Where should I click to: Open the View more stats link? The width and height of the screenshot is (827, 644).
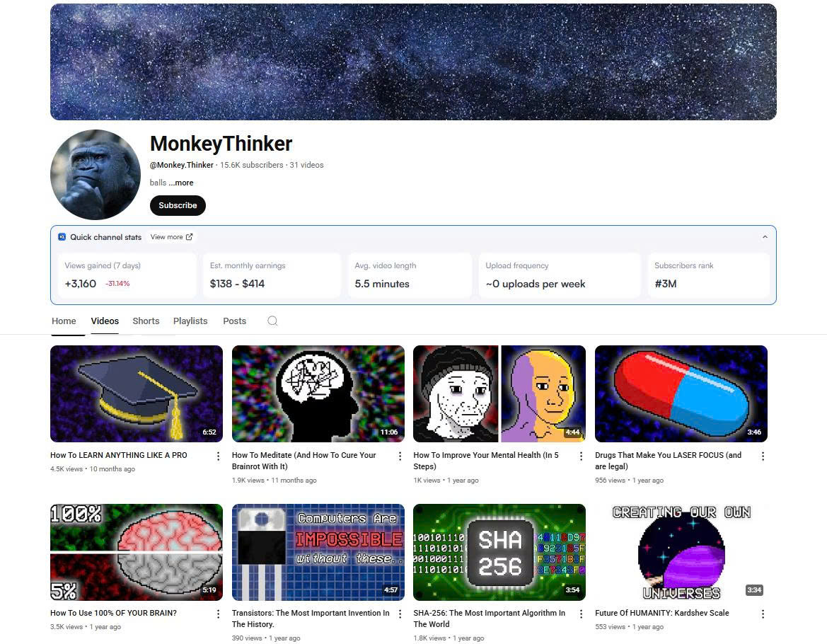(171, 237)
